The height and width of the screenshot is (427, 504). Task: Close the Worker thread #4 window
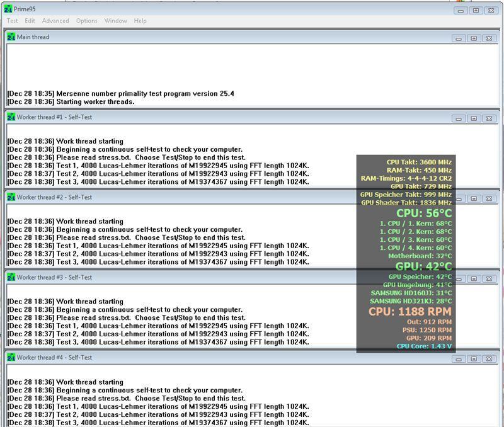click(x=490, y=359)
